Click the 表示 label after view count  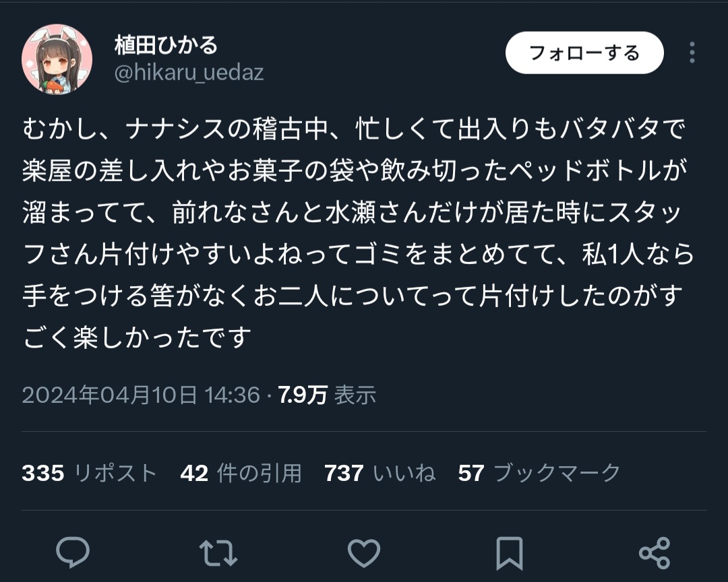point(355,395)
